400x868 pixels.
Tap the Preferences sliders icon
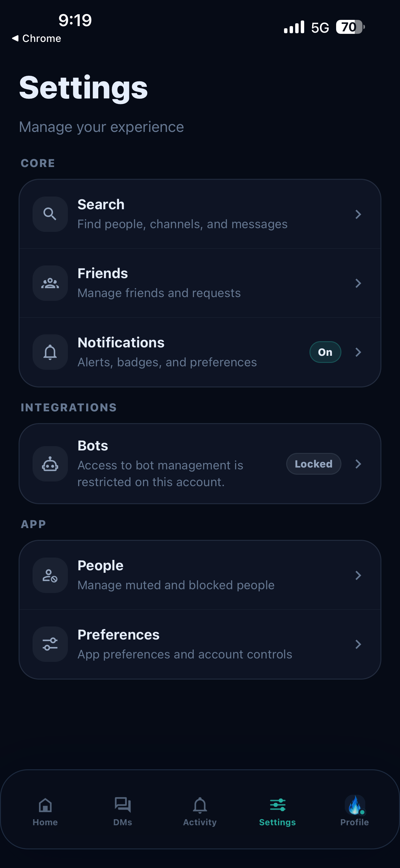[x=50, y=644]
